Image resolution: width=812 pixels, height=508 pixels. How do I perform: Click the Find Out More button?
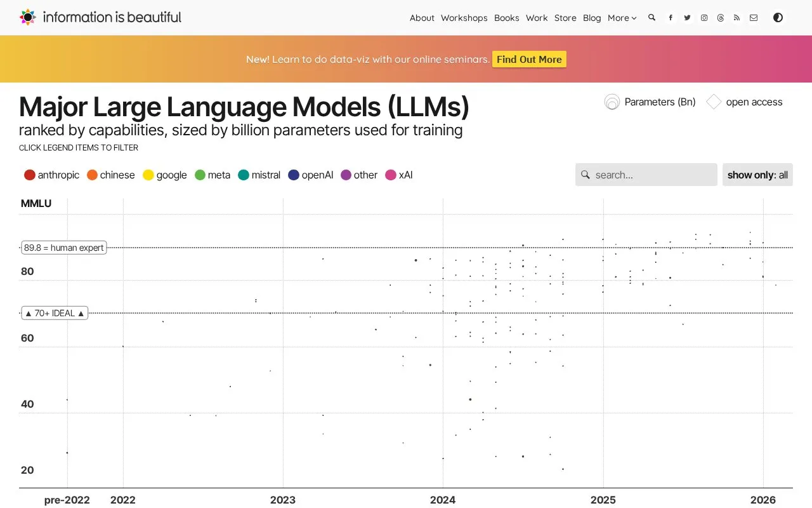529,59
